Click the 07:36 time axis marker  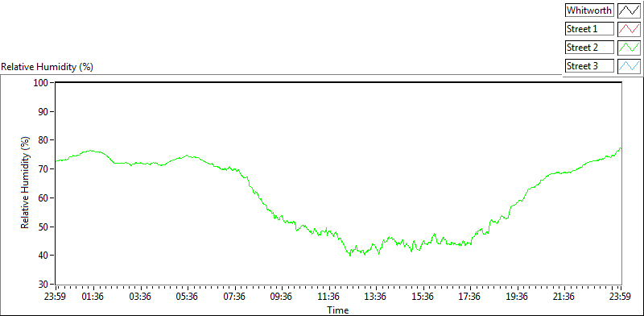pyautogui.click(x=234, y=297)
